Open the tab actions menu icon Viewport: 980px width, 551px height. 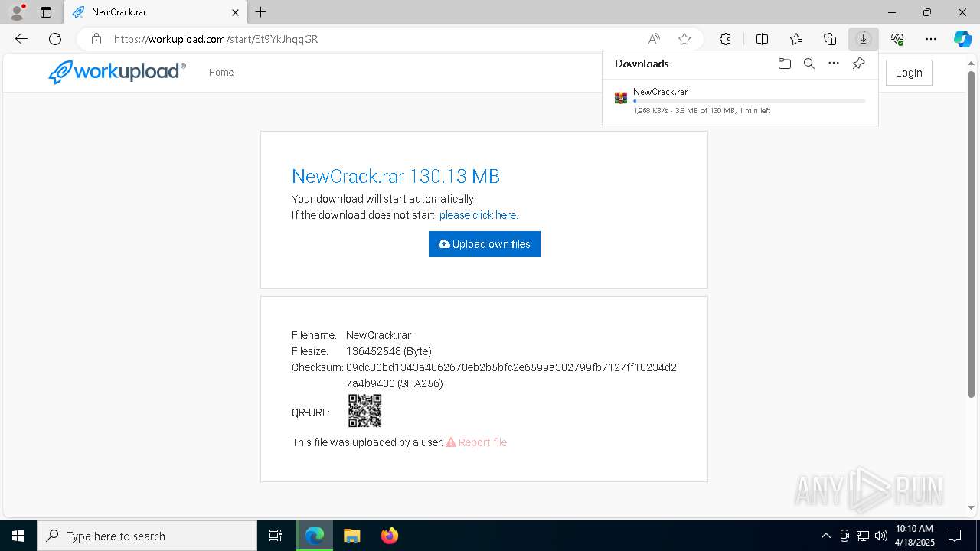coord(46,12)
